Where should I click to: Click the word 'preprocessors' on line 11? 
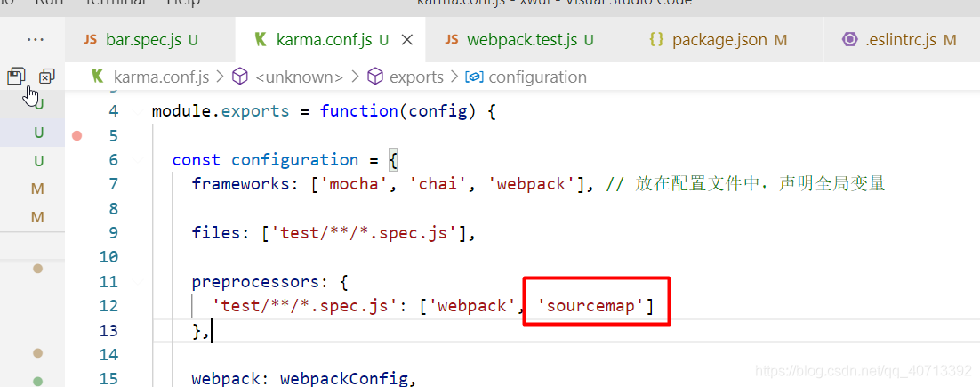point(256,282)
